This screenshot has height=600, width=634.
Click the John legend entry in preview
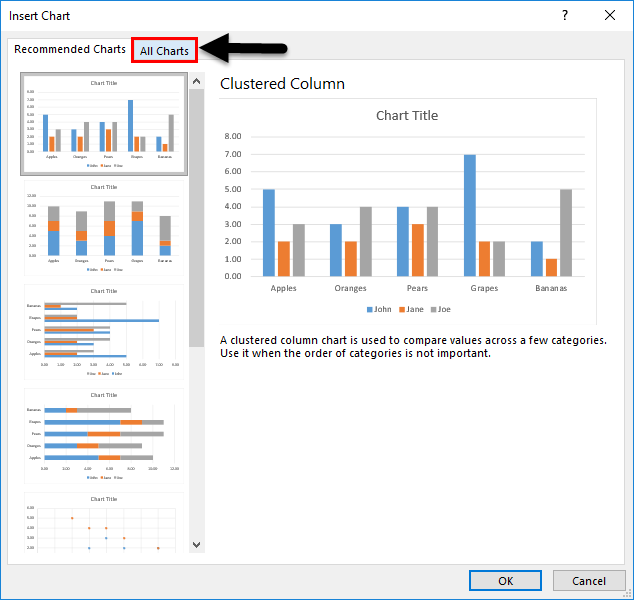379,309
